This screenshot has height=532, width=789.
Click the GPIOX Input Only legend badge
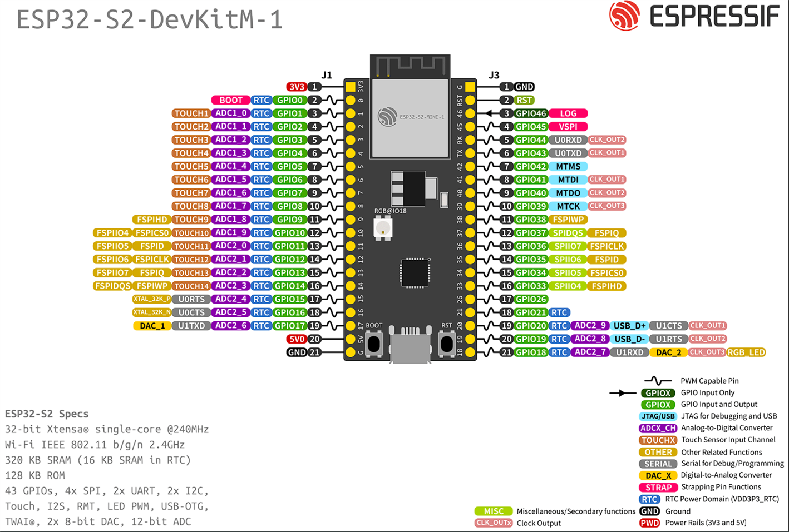point(658,393)
